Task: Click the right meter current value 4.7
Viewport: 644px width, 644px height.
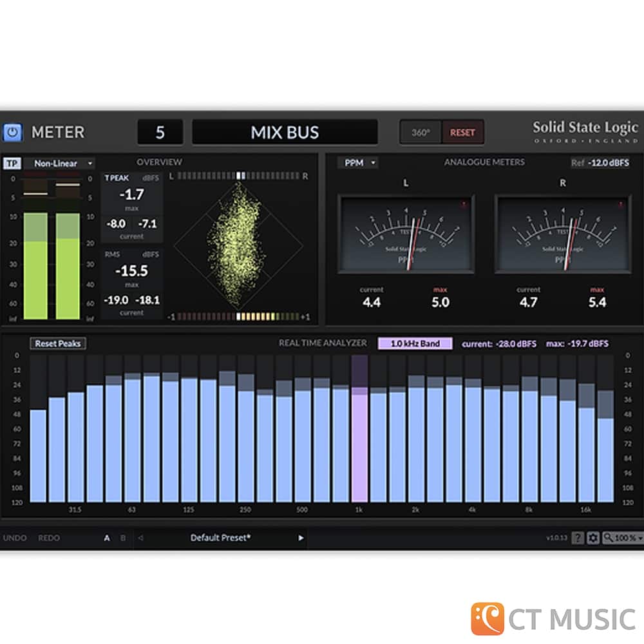Action: [529, 302]
